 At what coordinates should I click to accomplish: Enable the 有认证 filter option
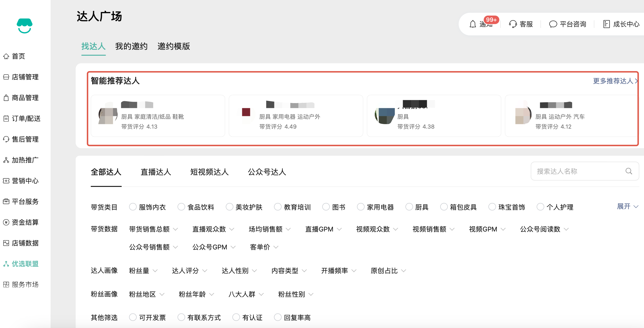pos(236,317)
